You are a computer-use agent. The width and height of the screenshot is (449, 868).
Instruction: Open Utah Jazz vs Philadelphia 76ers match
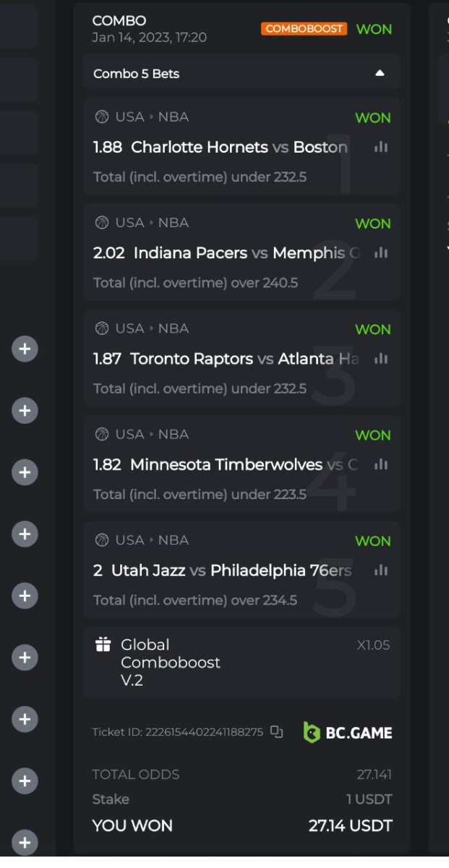coord(231,570)
